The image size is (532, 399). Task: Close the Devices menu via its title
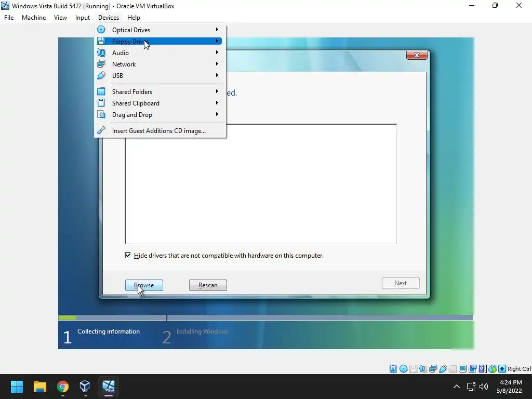(x=109, y=18)
